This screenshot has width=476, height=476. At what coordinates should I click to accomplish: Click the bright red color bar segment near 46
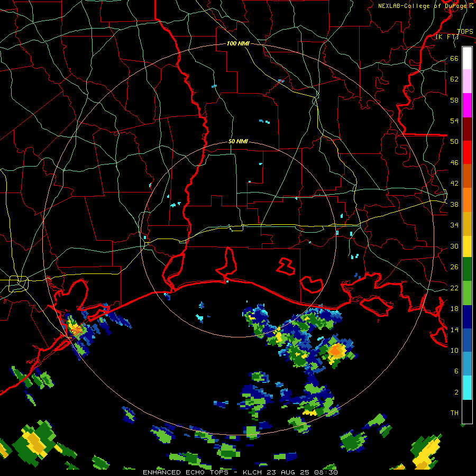pyautogui.click(x=467, y=152)
